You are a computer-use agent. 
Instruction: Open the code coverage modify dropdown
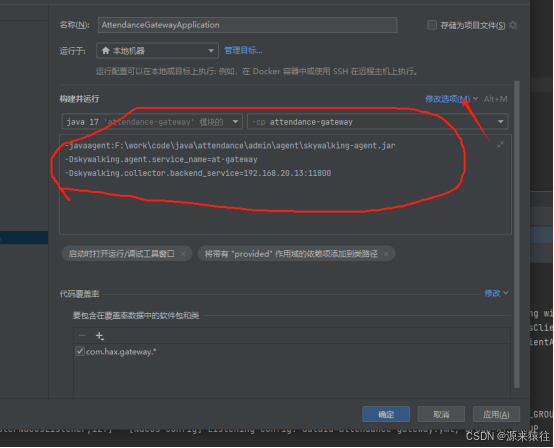pyautogui.click(x=496, y=293)
